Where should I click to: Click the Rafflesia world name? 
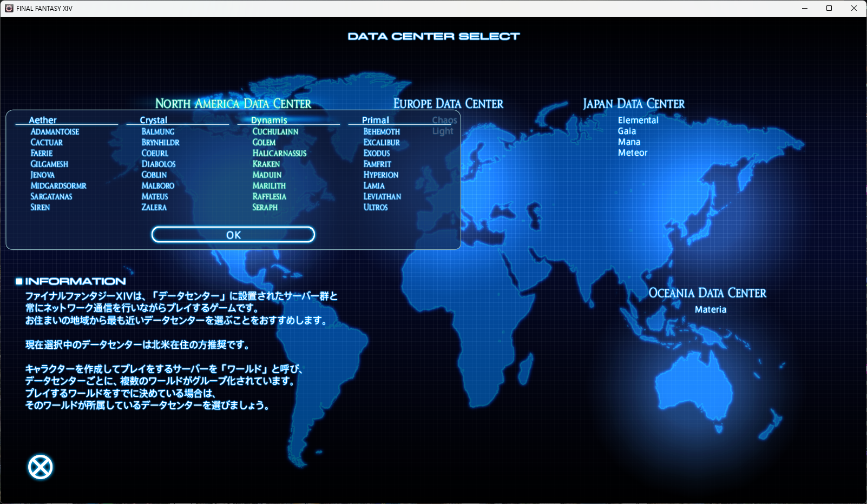[x=270, y=196]
